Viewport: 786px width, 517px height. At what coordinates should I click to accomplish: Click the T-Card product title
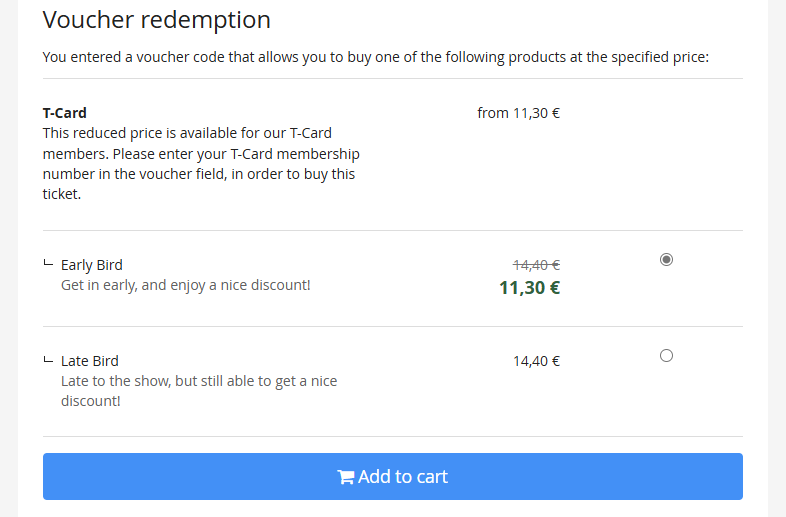(64, 113)
